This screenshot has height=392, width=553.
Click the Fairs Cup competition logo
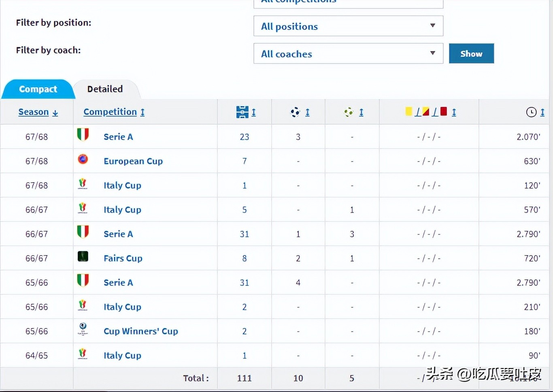tap(83, 256)
